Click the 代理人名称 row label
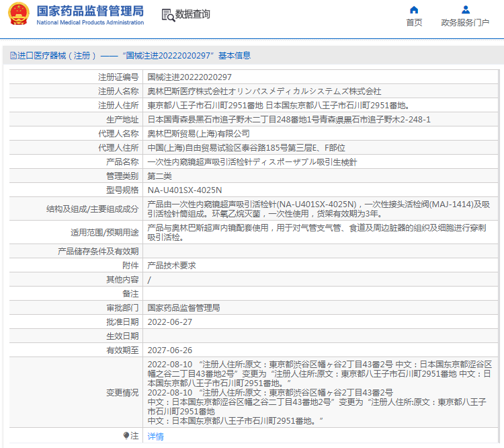This screenshot has width=504, height=448. [x=118, y=134]
